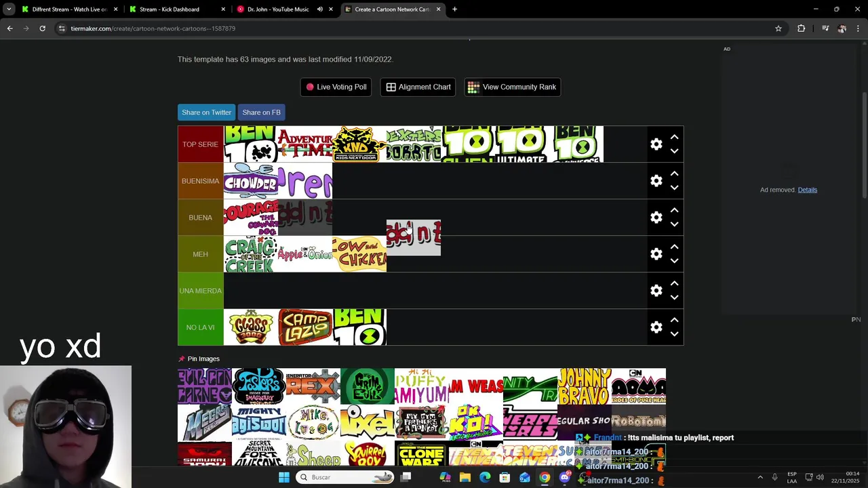Pick the Hi Hi Puffy AmiYumi image

pyautogui.click(x=422, y=386)
